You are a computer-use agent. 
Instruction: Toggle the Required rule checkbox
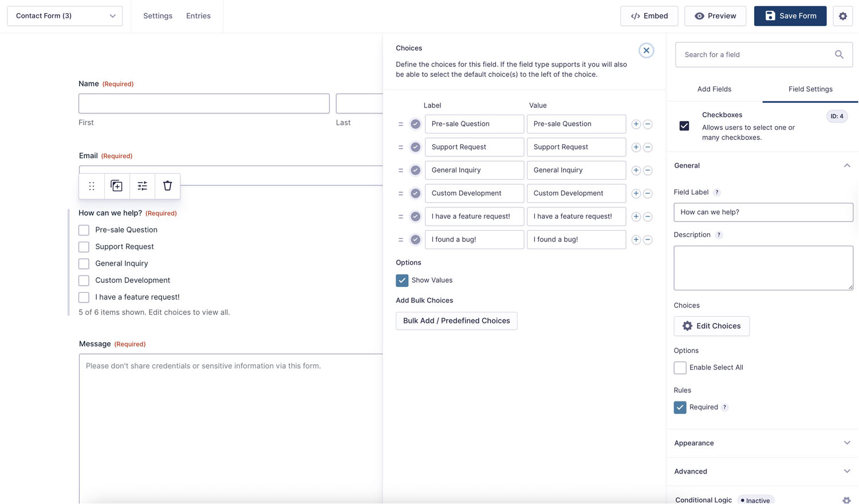[x=680, y=407]
